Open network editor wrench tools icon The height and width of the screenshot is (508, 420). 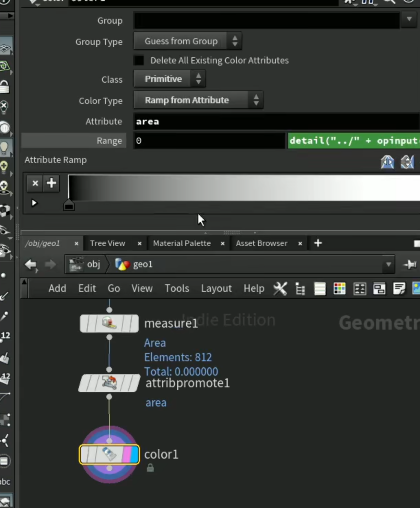coord(280,288)
